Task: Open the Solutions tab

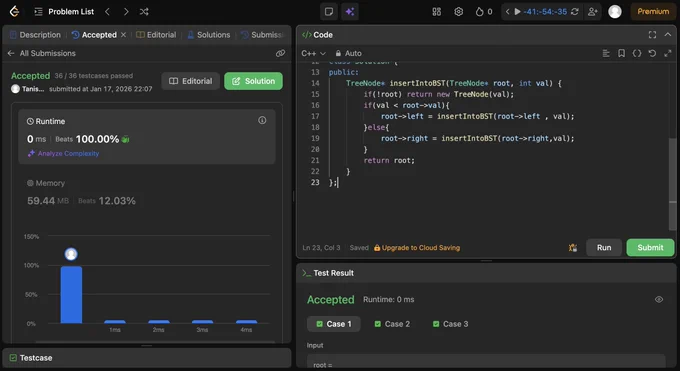Action: (x=209, y=35)
